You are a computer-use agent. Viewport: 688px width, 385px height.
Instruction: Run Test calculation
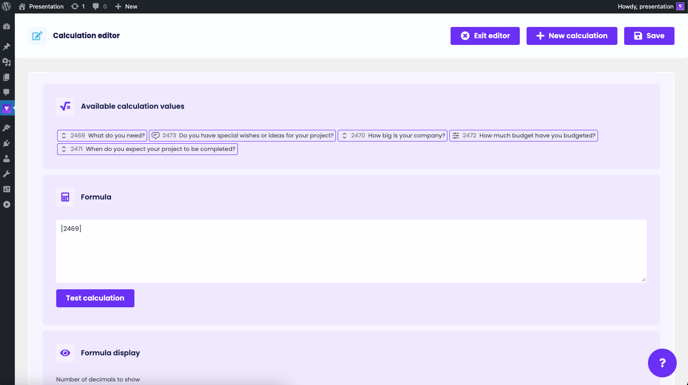coord(95,298)
